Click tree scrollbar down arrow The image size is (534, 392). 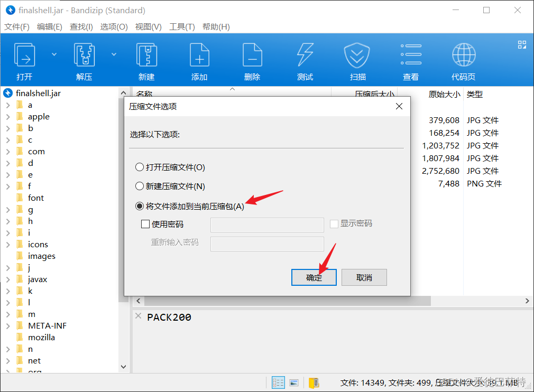[x=123, y=367]
